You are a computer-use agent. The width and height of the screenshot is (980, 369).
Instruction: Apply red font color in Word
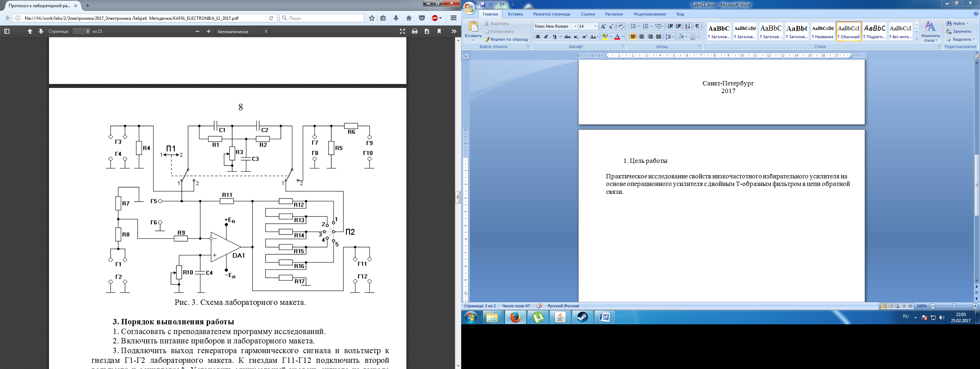pyautogui.click(x=617, y=37)
